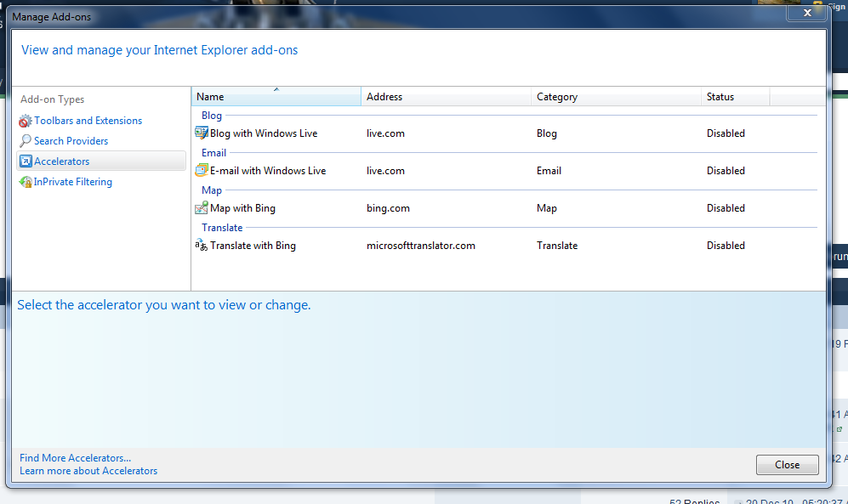Image resolution: width=848 pixels, height=504 pixels.
Task: Collapse the Translate group header
Action: click(x=222, y=228)
